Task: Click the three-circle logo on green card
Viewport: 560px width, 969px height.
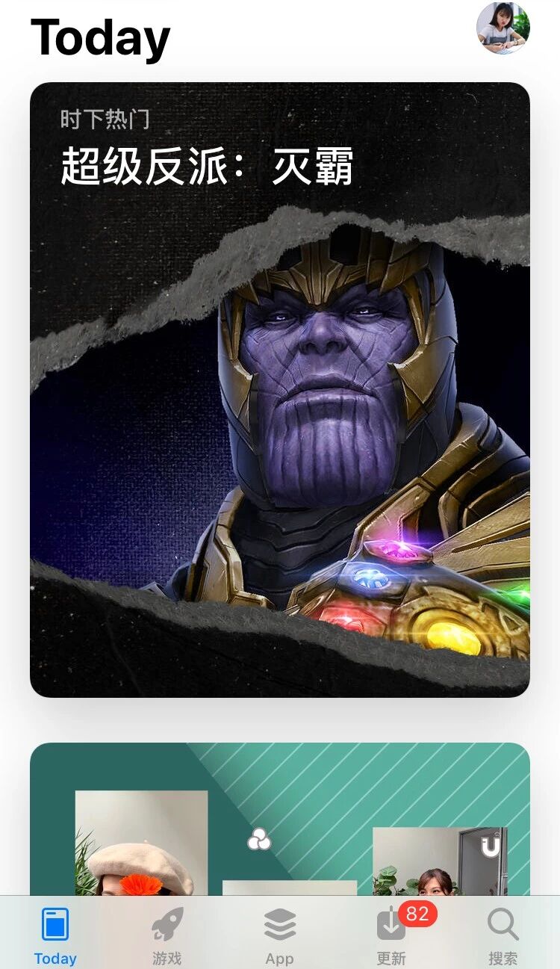Action: 259,840
